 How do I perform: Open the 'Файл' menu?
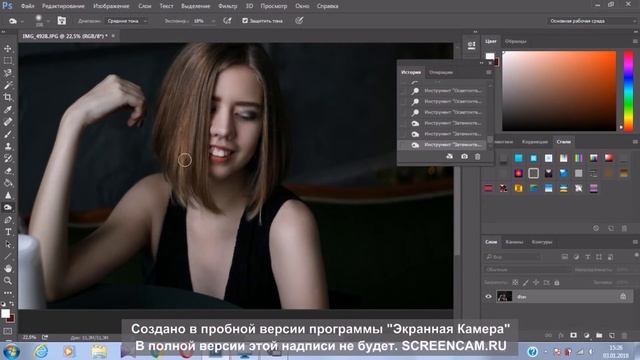click(x=27, y=6)
